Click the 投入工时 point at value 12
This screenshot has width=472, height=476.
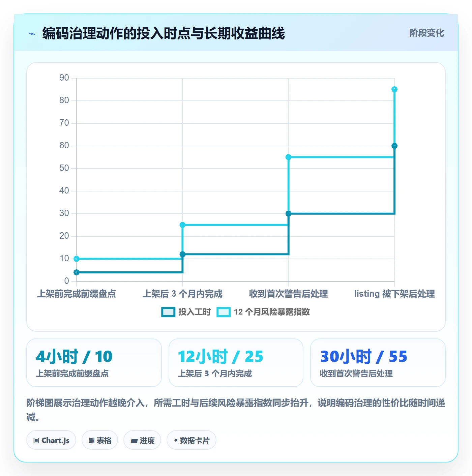pos(182,254)
